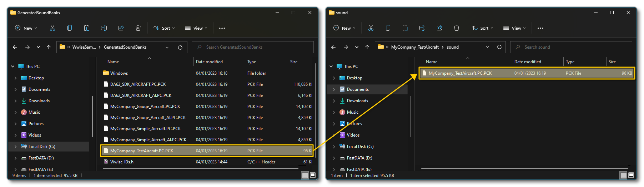Viewport: 644px width, 187px height.
Task: Switch to details view in sound window status bar
Action: click(x=623, y=175)
